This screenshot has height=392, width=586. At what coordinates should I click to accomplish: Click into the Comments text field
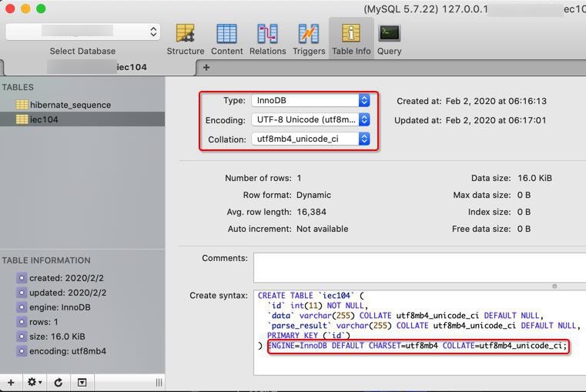tap(420, 267)
